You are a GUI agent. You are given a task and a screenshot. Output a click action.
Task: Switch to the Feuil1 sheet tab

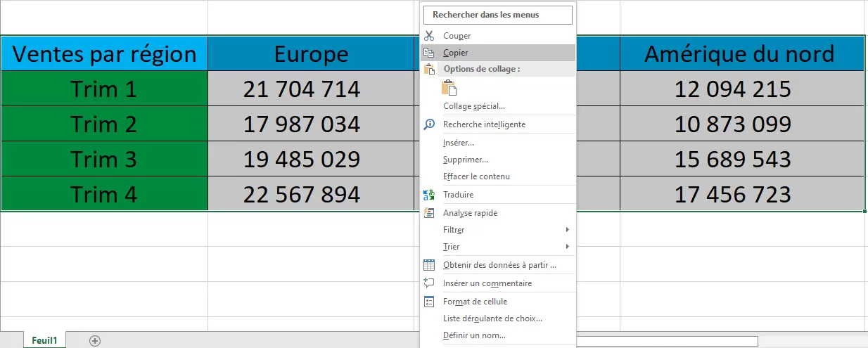(44, 340)
